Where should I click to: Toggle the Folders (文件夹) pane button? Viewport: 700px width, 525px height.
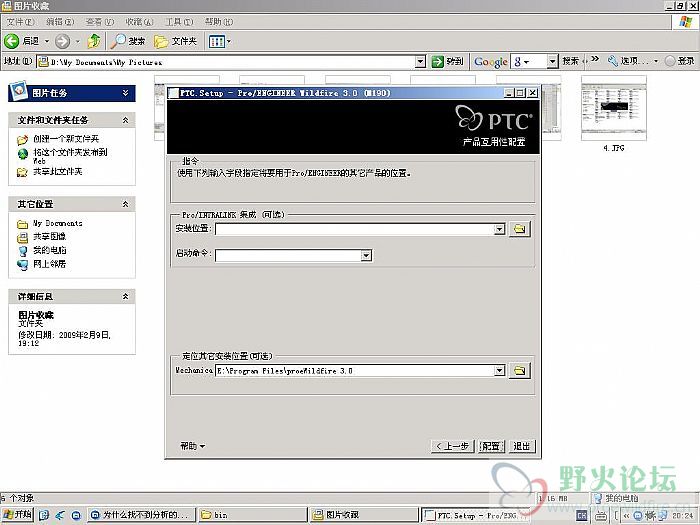pos(175,42)
